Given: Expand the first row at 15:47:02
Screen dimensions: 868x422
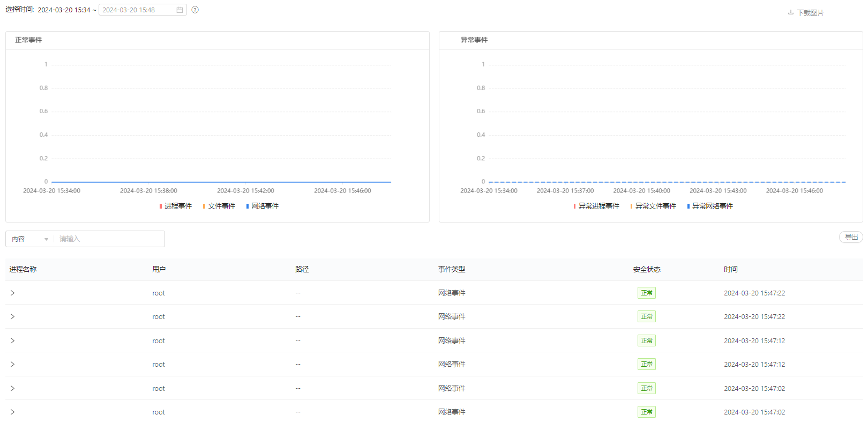Looking at the screenshot, I should (x=12, y=388).
